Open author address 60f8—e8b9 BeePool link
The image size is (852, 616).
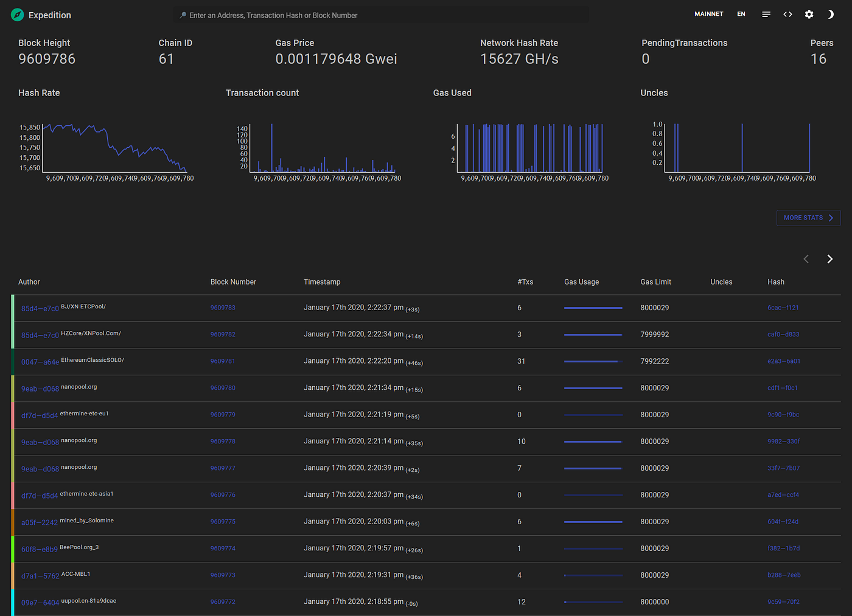coord(40,549)
